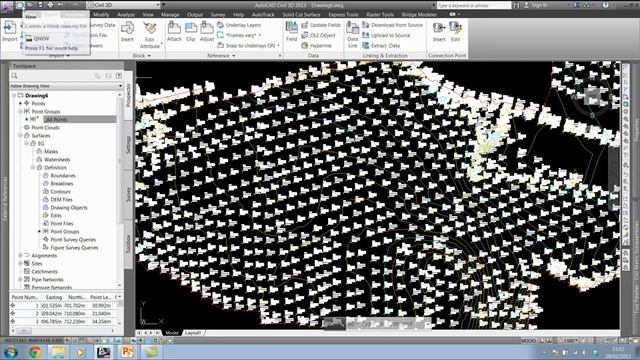Screen dimensions: 640x360
Task: Open the Analyze ribbon tab
Action: (126, 15)
